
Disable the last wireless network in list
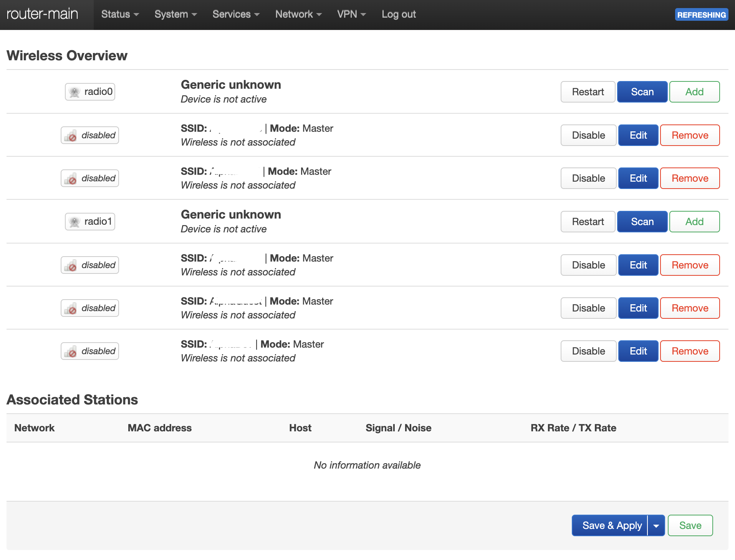[x=588, y=351]
